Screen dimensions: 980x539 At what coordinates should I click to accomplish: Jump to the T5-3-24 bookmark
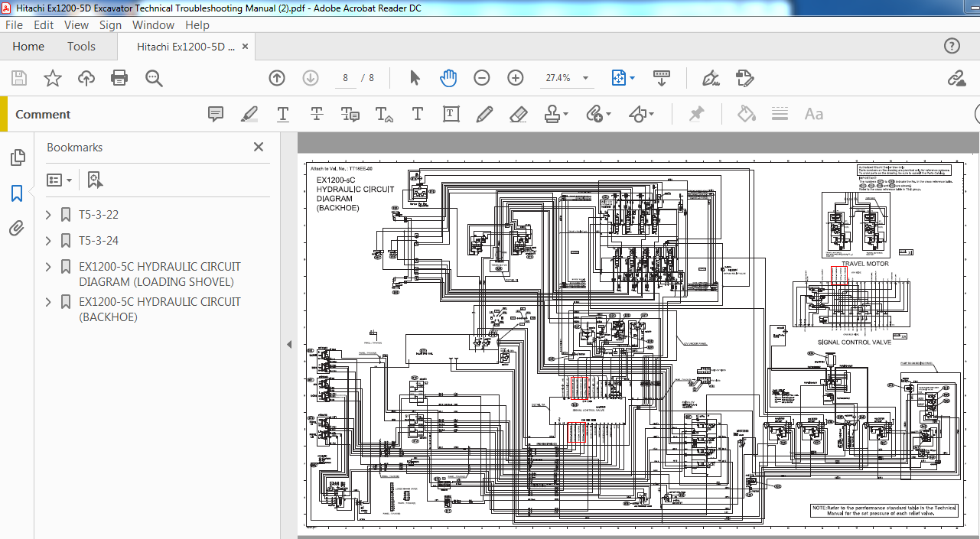pyautogui.click(x=99, y=241)
